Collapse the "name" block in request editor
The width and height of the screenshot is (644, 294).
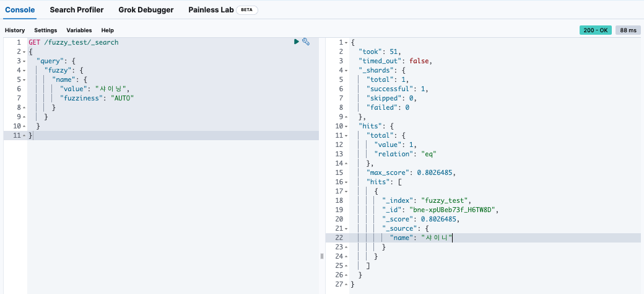pos(24,79)
